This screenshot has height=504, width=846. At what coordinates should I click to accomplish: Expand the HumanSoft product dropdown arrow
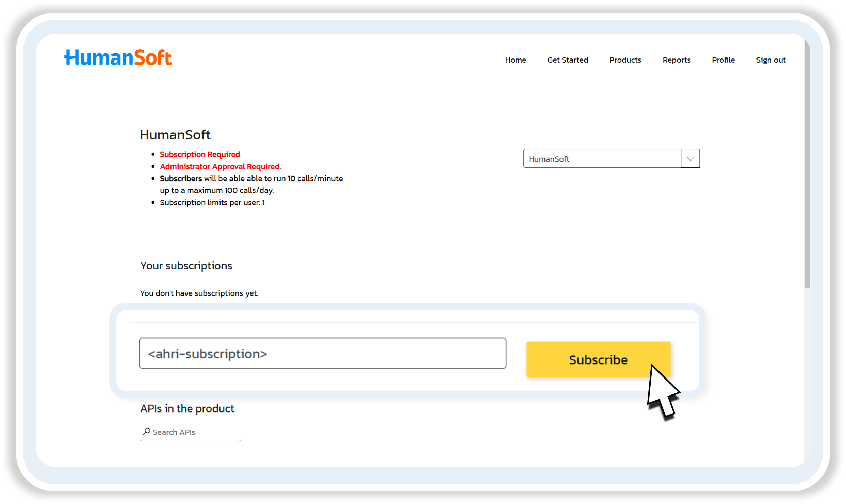(x=690, y=158)
